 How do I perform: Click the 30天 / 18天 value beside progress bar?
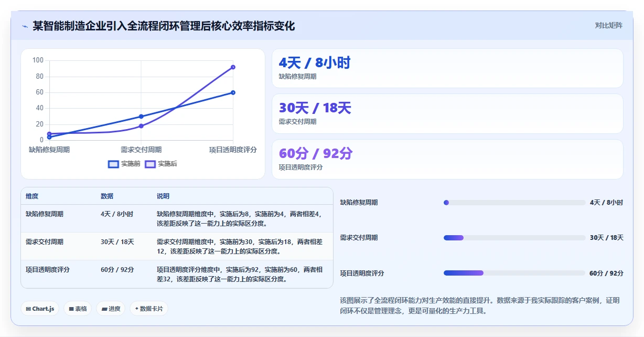click(606, 238)
